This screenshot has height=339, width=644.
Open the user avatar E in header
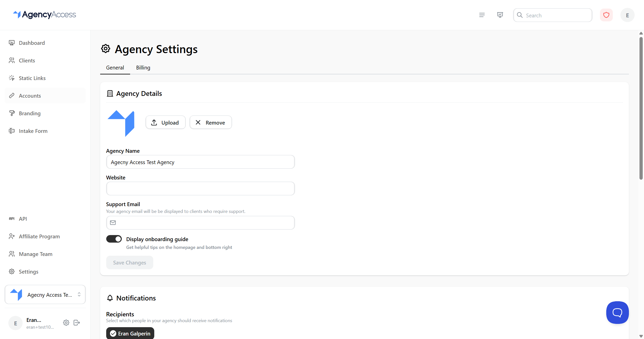pyautogui.click(x=627, y=15)
